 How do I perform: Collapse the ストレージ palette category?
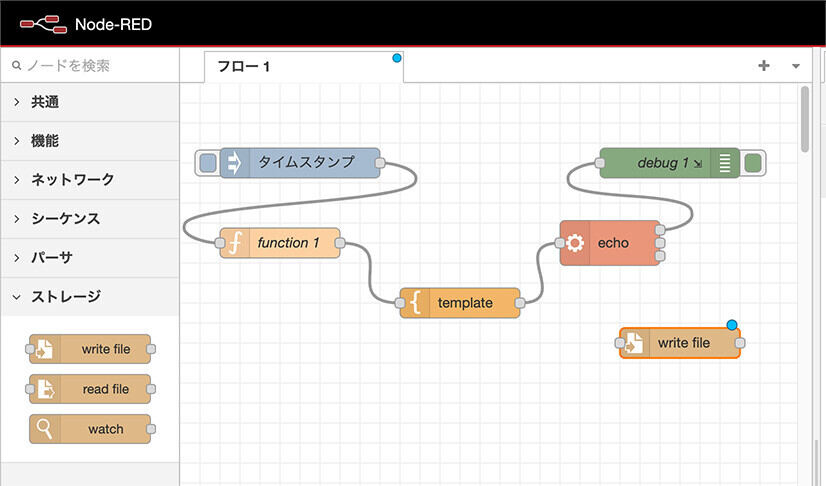(x=90, y=296)
